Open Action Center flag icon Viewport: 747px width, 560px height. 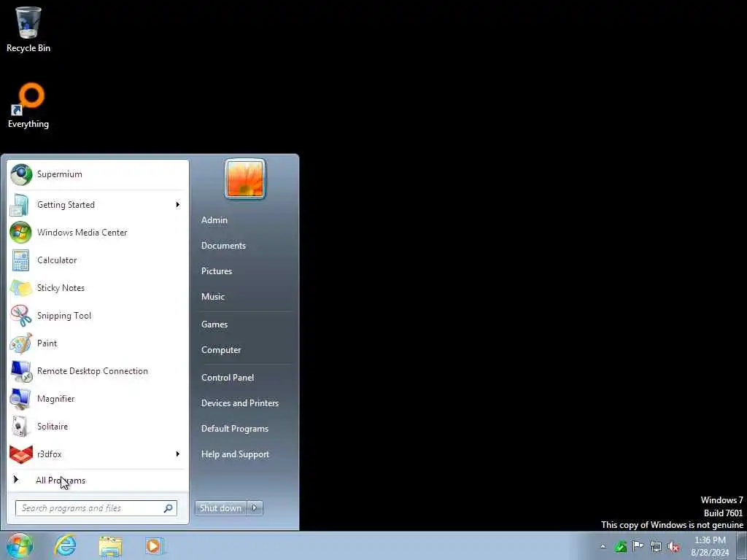(x=638, y=545)
